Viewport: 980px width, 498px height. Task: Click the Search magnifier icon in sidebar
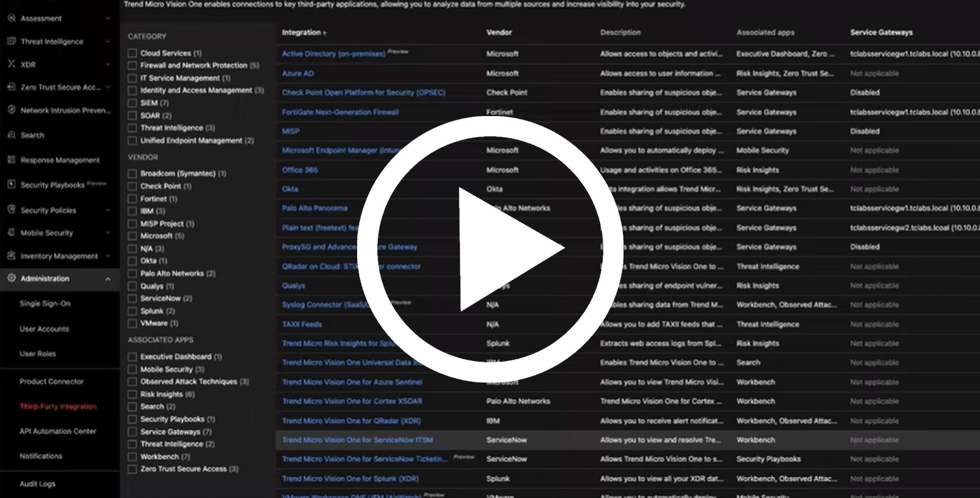[11, 135]
